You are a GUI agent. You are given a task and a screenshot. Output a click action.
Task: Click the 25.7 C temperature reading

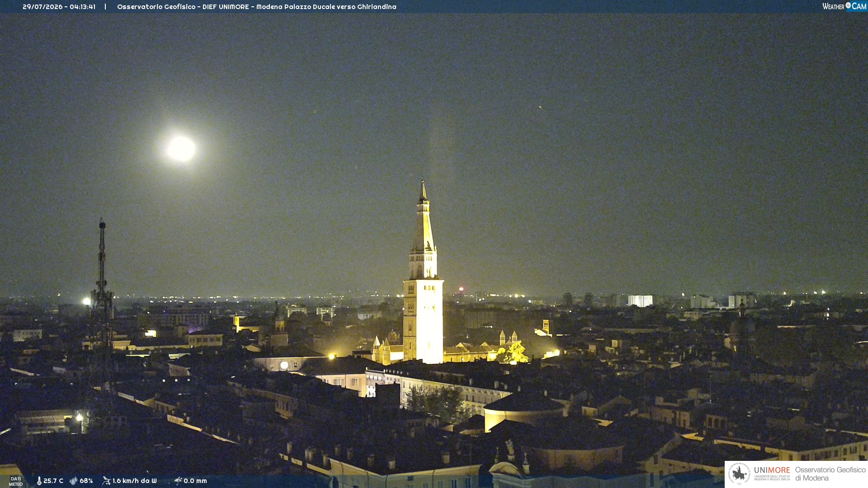point(53,481)
